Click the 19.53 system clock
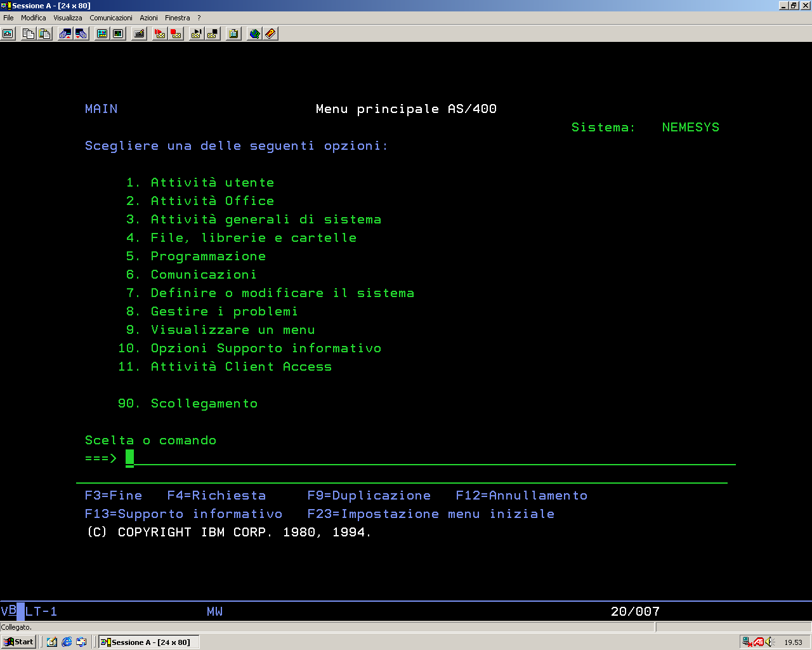Image resolution: width=812 pixels, height=650 pixels. [793, 642]
